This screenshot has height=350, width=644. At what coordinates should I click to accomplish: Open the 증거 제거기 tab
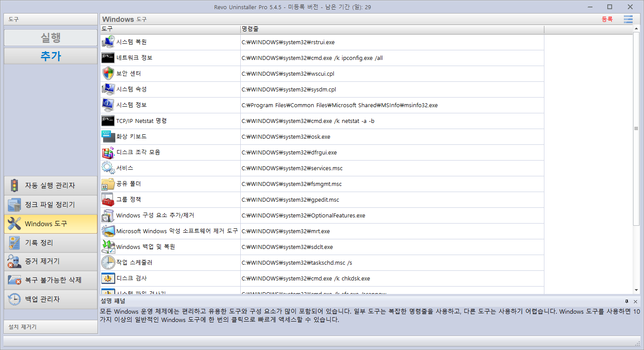pyautogui.click(x=51, y=261)
